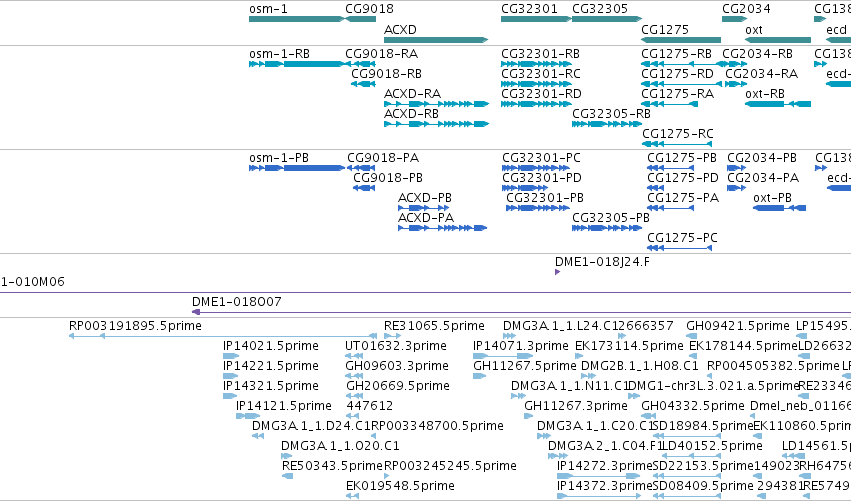Select protein label CG1275-PD
The height and width of the screenshot is (501, 851).
tap(683, 178)
